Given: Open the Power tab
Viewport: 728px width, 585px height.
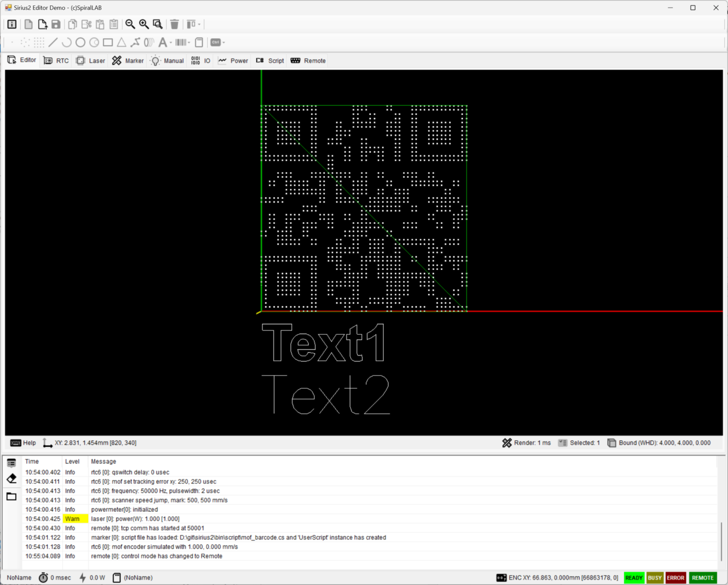Looking at the screenshot, I should tap(233, 61).
